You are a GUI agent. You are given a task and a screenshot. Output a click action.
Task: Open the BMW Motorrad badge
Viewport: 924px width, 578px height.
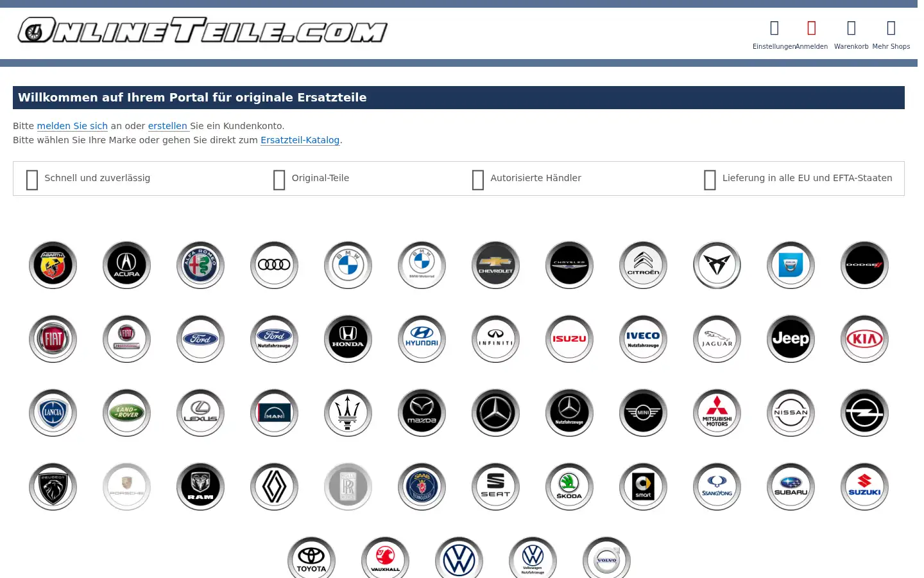click(422, 265)
